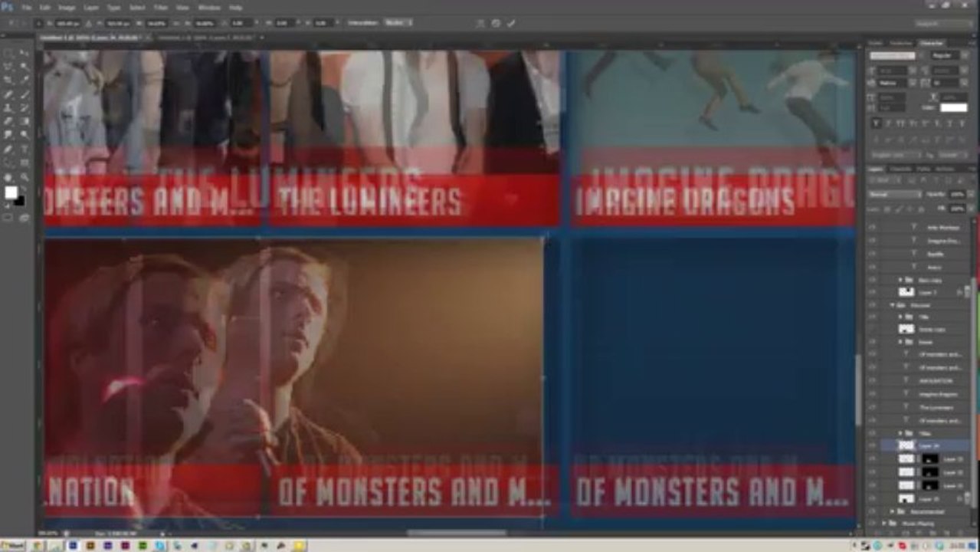Switch to warp mode in options bar
This screenshot has height=552, width=980.
pos(480,23)
